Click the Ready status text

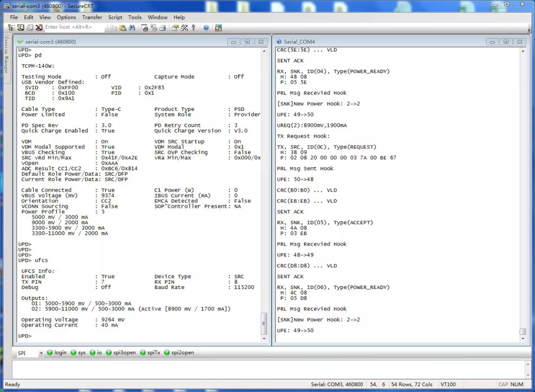coord(12,384)
